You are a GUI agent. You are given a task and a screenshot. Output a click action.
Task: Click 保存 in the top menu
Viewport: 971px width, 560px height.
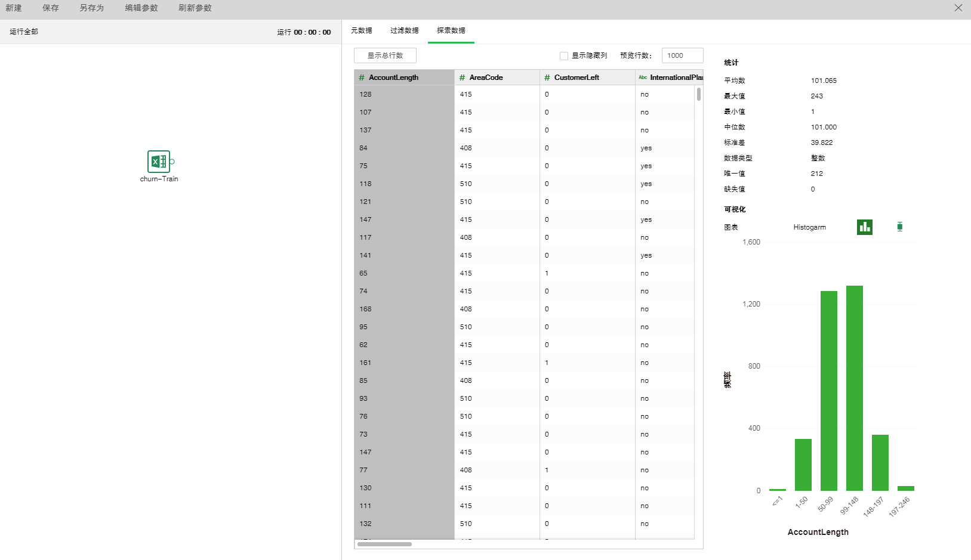(51, 8)
